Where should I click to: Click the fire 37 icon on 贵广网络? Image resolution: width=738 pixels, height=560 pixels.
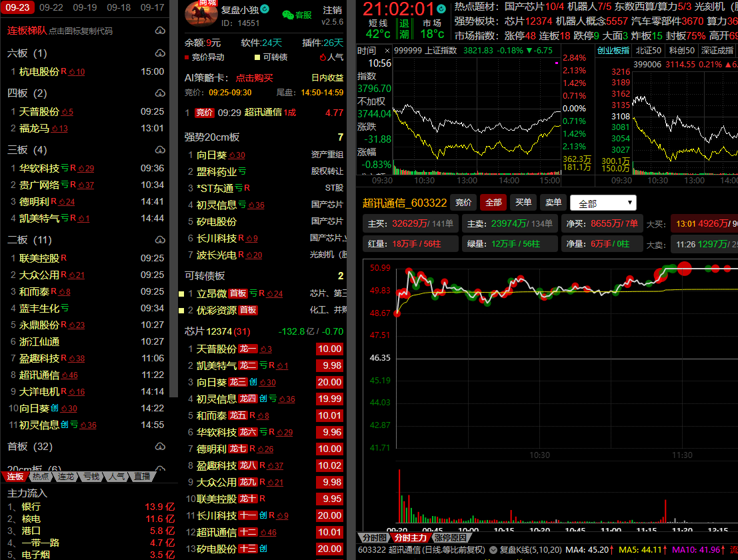[85, 185]
